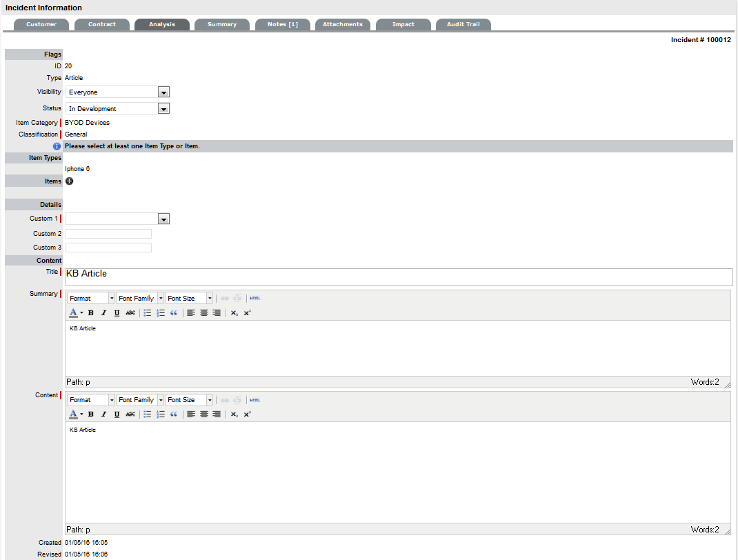Open the Notes [1] tab
The width and height of the screenshot is (738, 560).
(283, 24)
